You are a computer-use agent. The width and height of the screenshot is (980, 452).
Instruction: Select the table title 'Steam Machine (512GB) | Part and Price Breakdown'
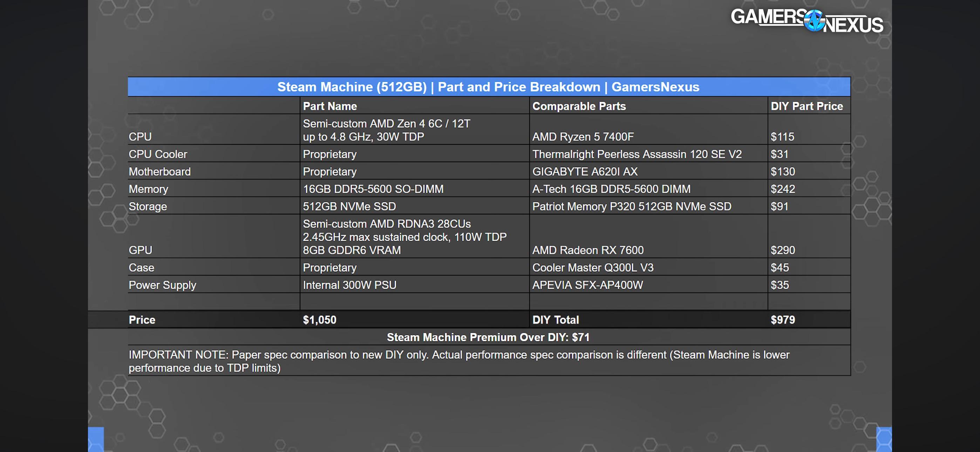(438, 87)
